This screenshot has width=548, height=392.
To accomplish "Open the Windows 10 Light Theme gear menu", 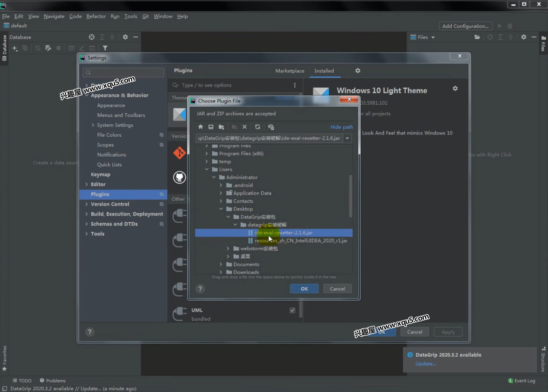I will click(x=455, y=88).
